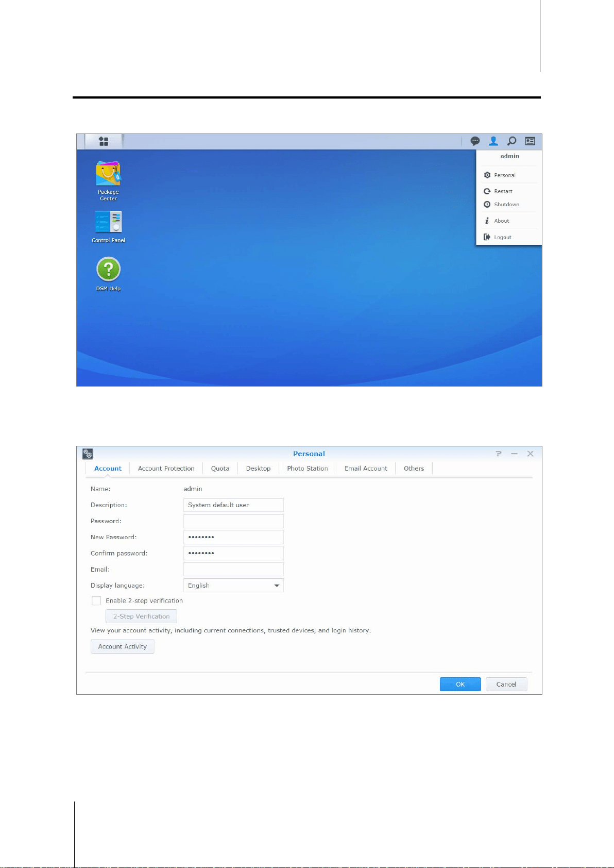Open the notifications chat bubble icon

tap(475, 141)
